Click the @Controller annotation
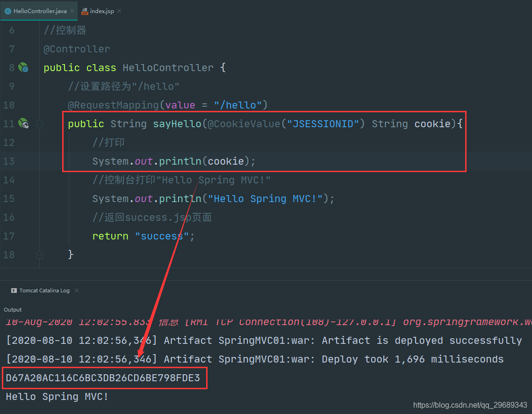The image size is (532, 414). [x=77, y=49]
